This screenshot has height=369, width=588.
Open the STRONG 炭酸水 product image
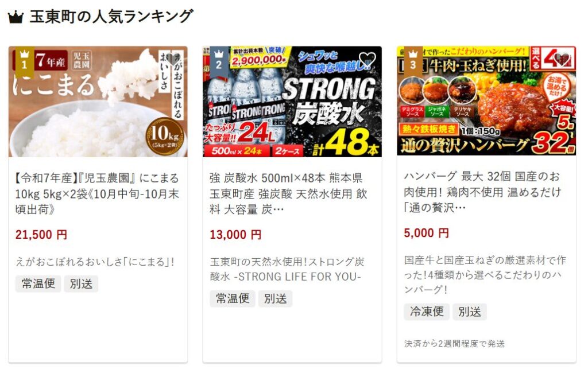coord(292,102)
